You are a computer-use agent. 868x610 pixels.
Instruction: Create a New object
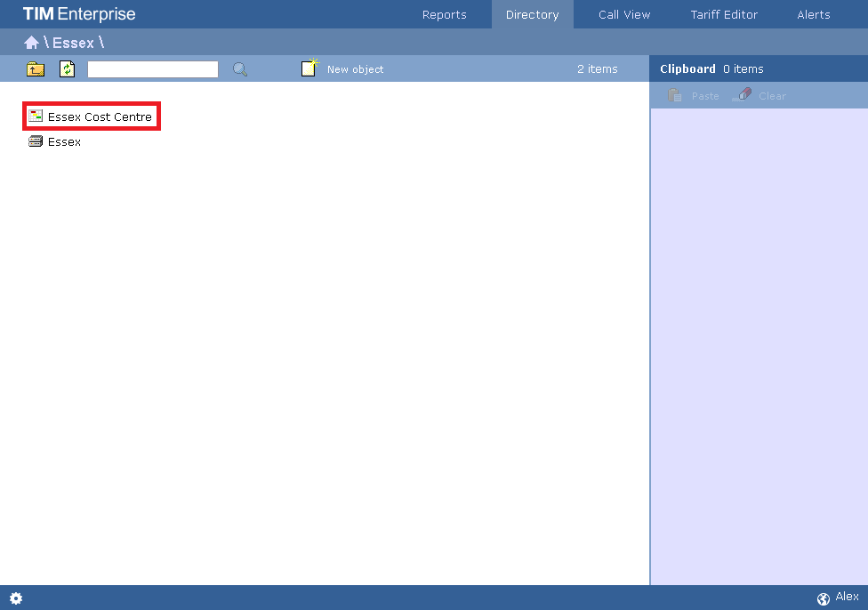(x=343, y=69)
